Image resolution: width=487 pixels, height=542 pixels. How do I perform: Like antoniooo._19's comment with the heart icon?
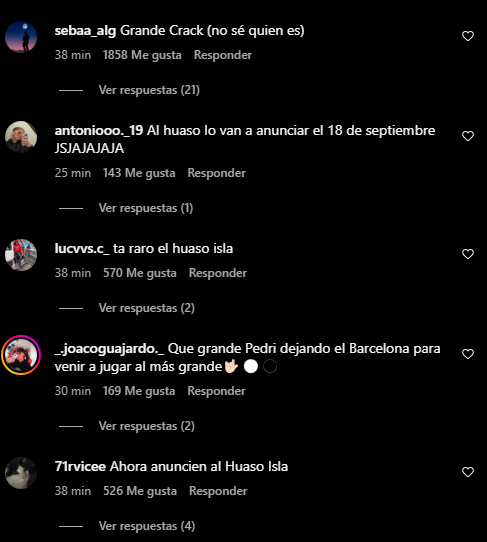468,136
